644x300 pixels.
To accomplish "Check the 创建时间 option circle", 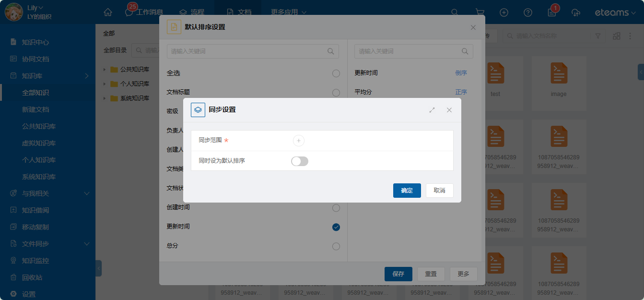I will [x=336, y=208].
